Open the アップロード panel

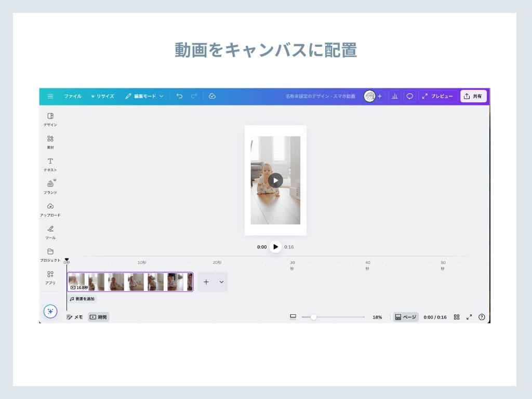50,209
